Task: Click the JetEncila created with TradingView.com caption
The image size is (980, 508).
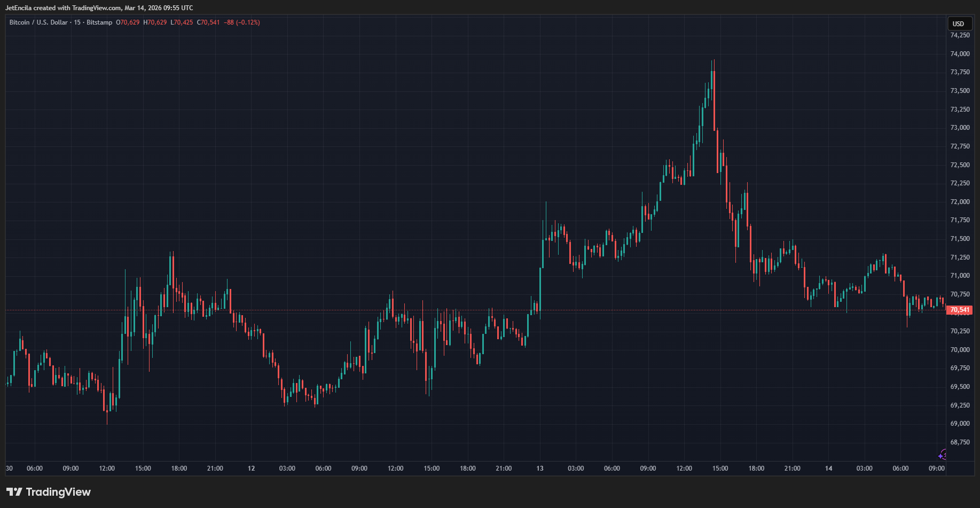Action: pos(99,8)
